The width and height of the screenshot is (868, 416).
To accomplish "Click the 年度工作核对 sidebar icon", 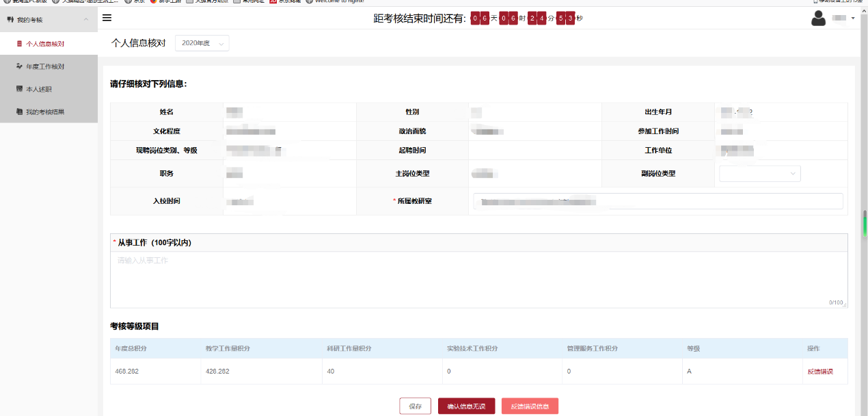I will coord(19,66).
